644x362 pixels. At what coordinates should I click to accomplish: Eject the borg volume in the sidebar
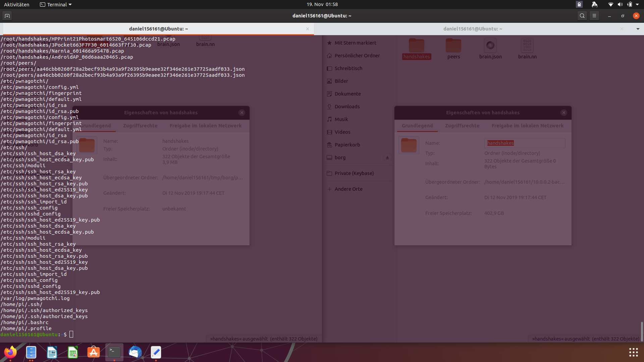pyautogui.click(x=387, y=158)
